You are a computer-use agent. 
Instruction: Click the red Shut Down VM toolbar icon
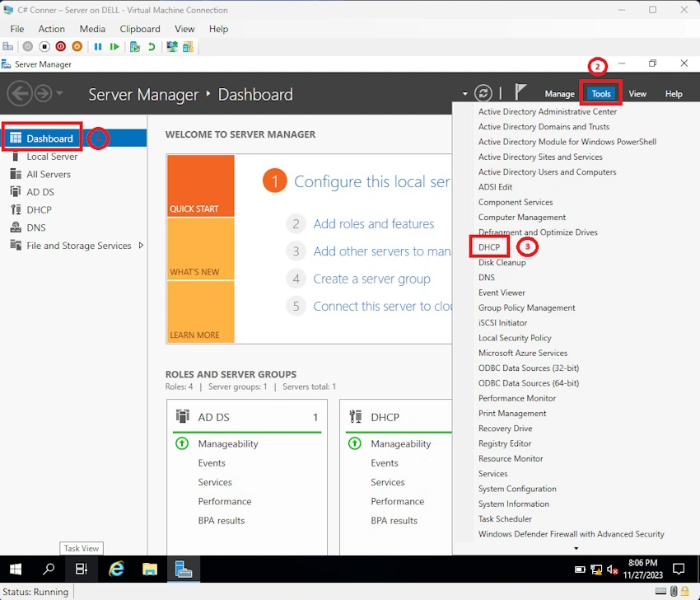[x=61, y=46]
